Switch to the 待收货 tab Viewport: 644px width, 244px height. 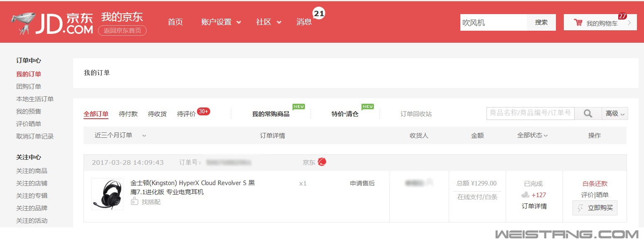[x=157, y=114]
